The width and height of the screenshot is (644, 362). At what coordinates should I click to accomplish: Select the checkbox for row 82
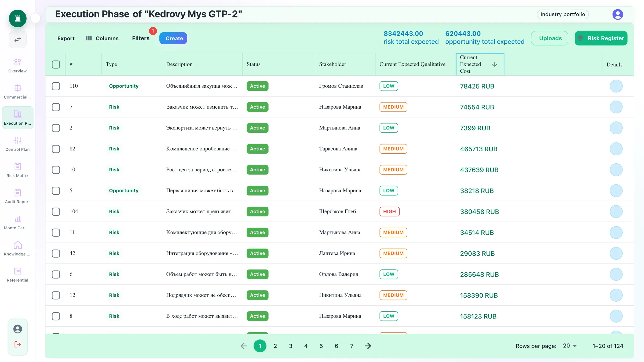[x=56, y=149]
